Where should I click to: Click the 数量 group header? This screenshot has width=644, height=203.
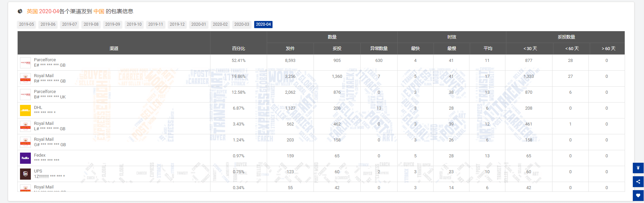332,37
